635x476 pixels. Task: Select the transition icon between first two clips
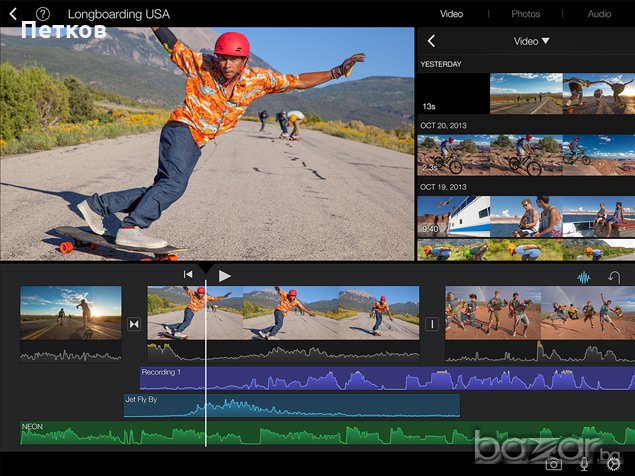(x=135, y=324)
